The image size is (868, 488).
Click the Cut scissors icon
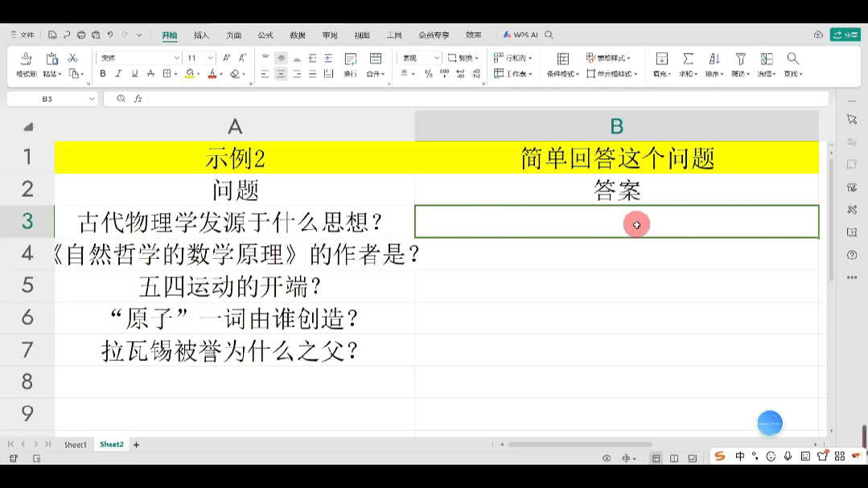72,58
